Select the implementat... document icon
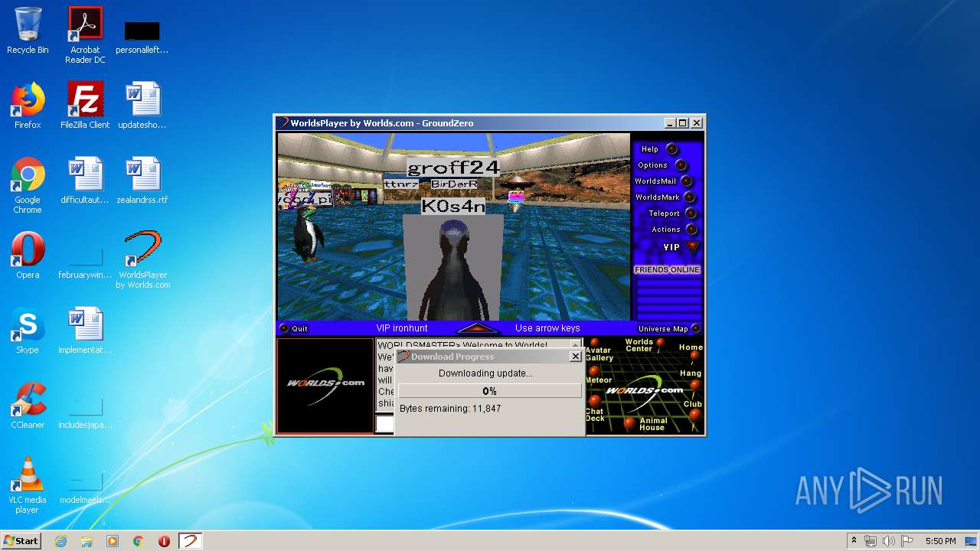Screen dimensions: 980x551 click(x=85, y=331)
